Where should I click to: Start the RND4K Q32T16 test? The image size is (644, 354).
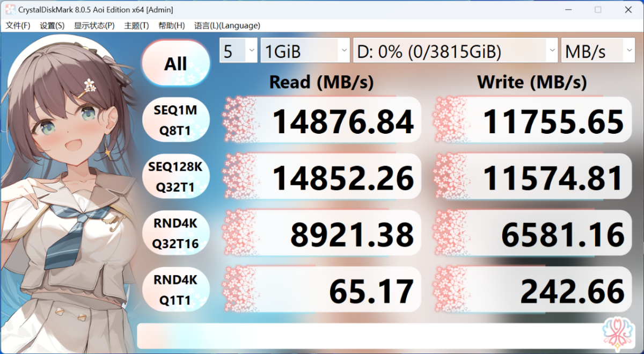[175, 234]
